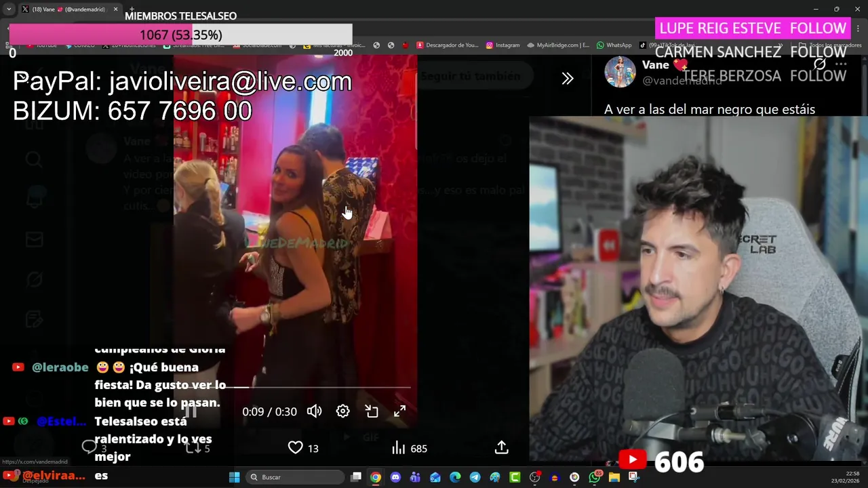Click the taskbar Buscar search field

294,477
